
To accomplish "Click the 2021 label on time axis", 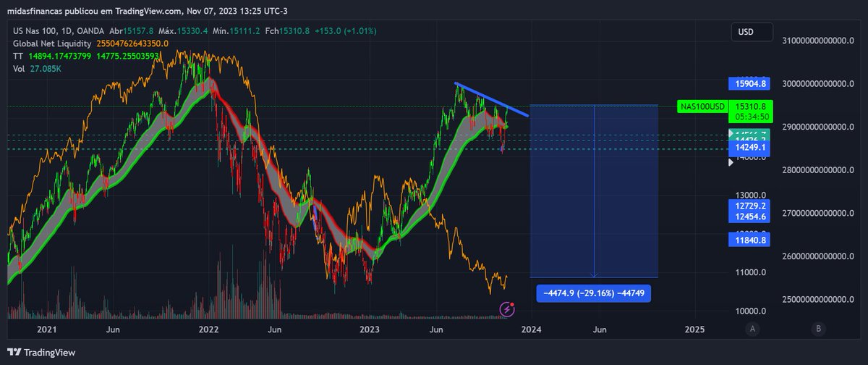I will click(47, 329).
